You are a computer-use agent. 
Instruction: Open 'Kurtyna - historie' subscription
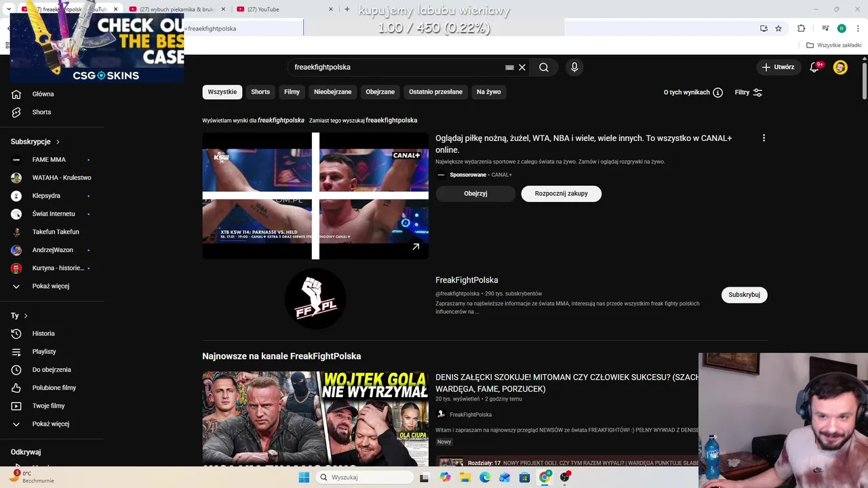click(x=52, y=268)
